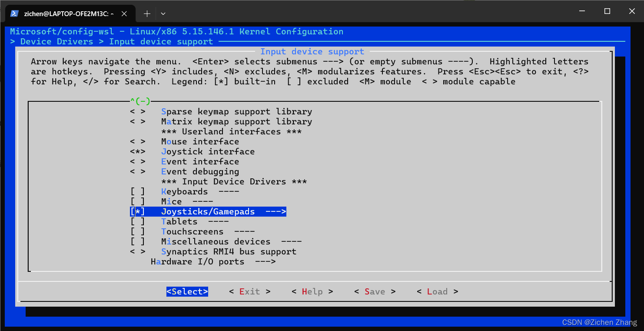Select the Event interface entry
Screen dimensions: 644x331
pyautogui.click(x=200, y=162)
